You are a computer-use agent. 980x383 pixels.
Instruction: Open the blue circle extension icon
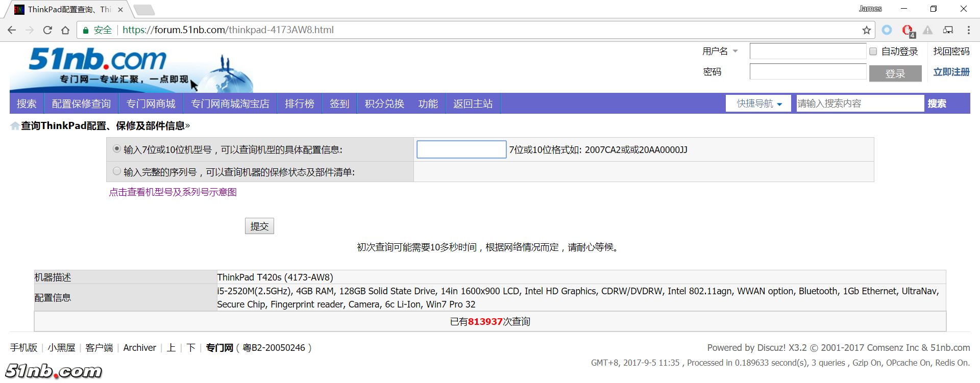pyautogui.click(x=887, y=30)
